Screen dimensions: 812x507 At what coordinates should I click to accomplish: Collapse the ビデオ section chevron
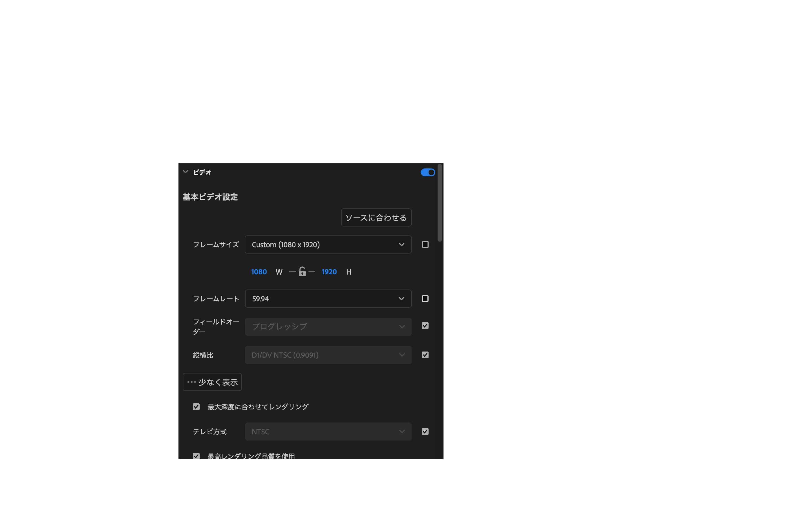pyautogui.click(x=186, y=172)
